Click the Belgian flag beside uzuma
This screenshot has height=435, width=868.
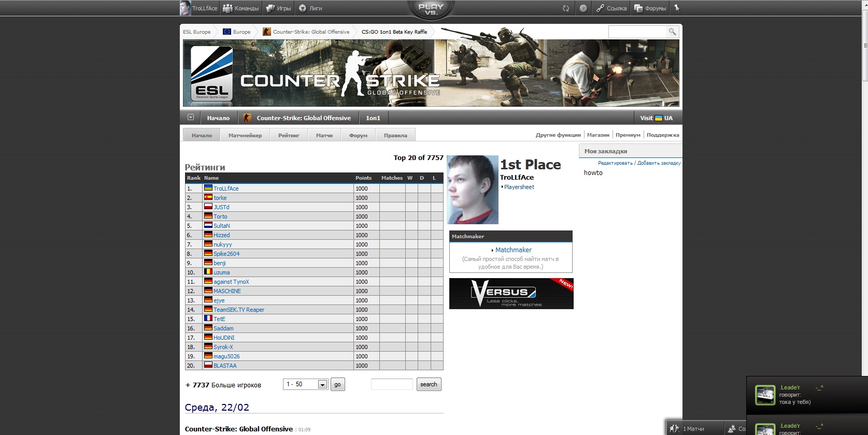tap(208, 272)
